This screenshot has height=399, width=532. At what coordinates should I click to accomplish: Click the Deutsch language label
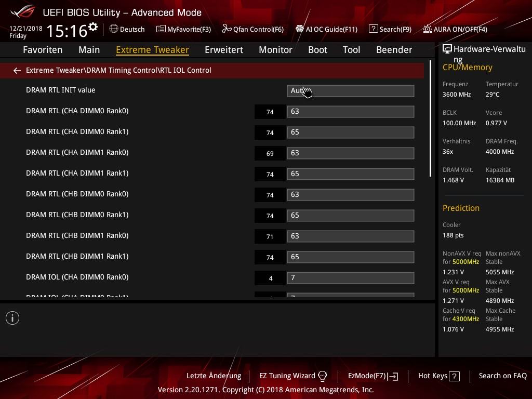click(132, 30)
